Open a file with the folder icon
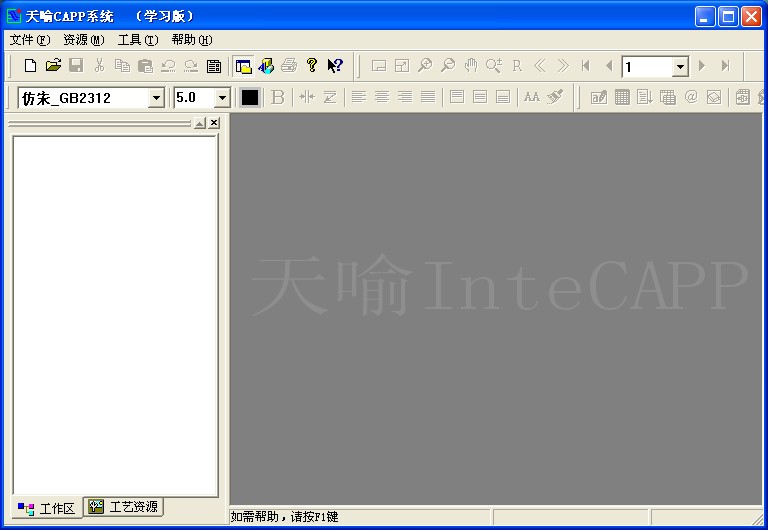Image resolution: width=768 pixels, height=530 pixels. [53, 66]
